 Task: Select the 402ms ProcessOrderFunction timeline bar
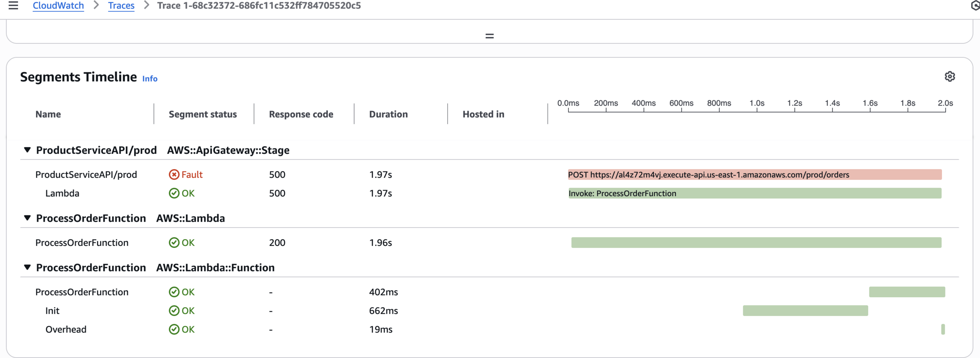point(907,292)
